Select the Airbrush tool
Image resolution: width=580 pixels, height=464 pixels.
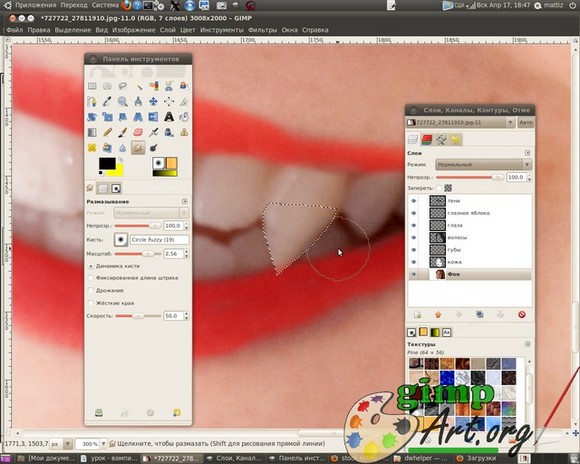coord(154,132)
